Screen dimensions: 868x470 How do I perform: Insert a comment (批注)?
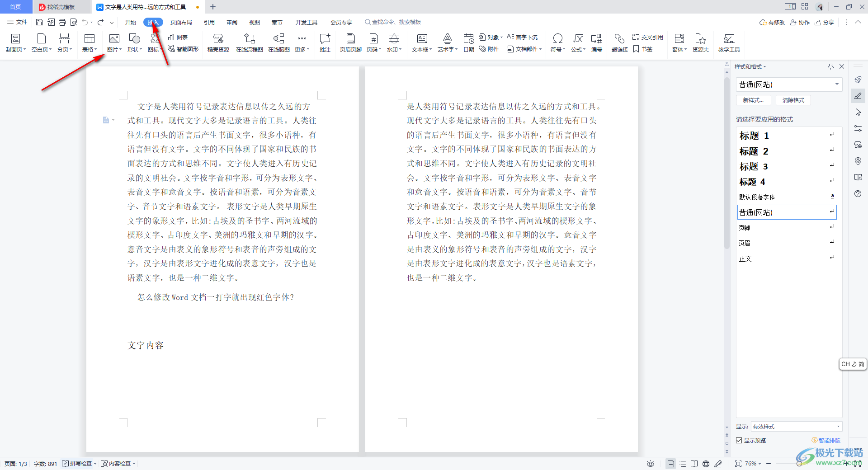pos(325,43)
